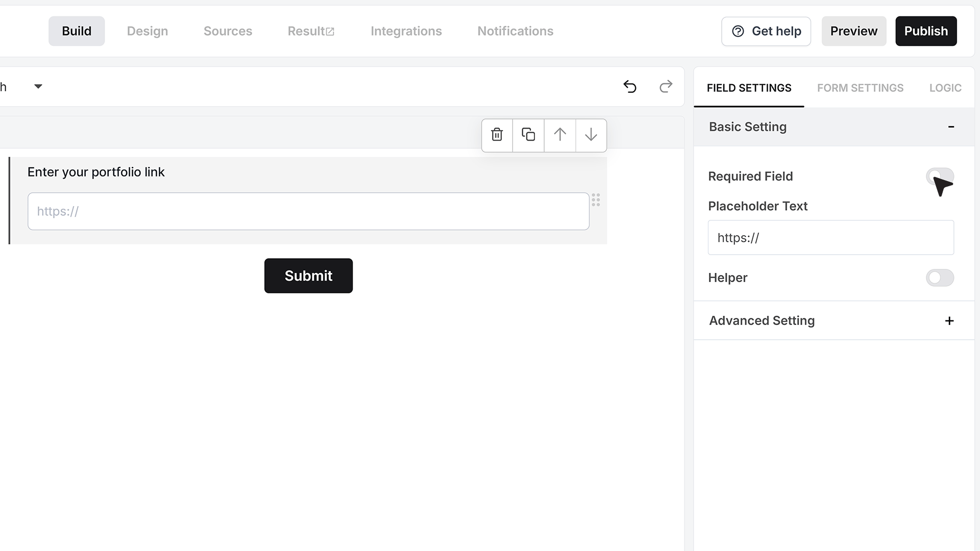
Task: Delete the field with the trash icon
Action: [497, 135]
